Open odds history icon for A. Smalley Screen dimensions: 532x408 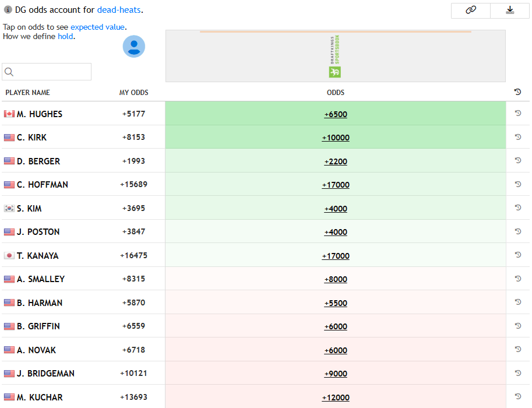(518, 279)
